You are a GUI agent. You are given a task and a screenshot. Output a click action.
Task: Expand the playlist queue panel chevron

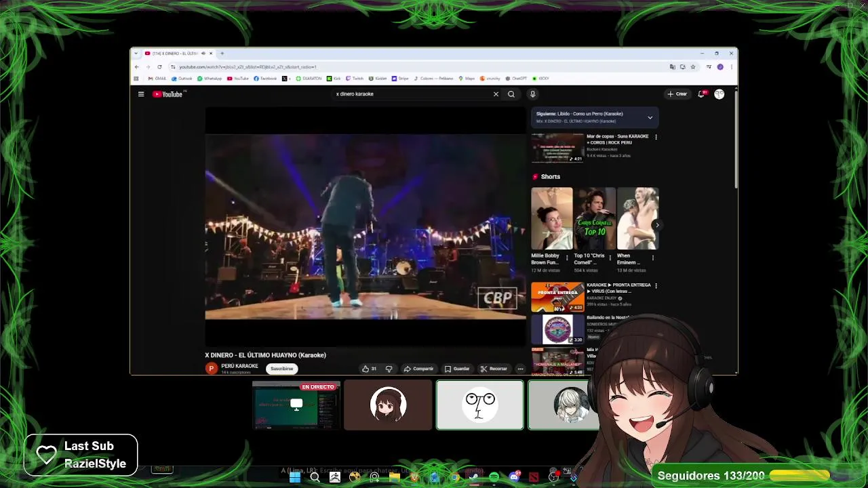click(x=650, y=117)
